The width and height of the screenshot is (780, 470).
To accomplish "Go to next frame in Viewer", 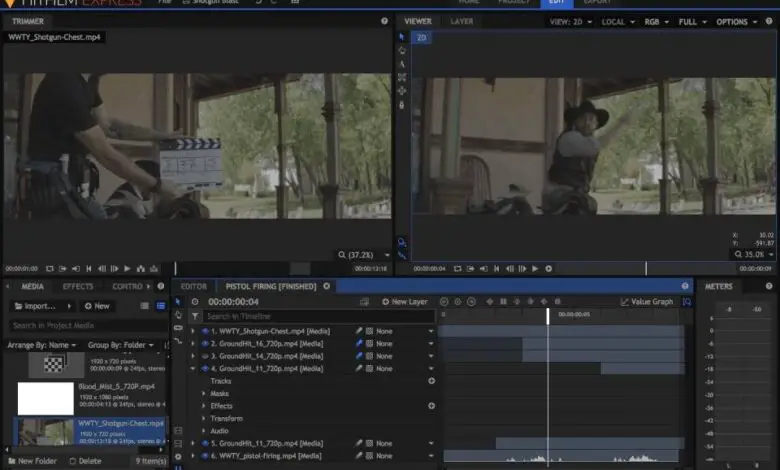I will click(522, 269).
